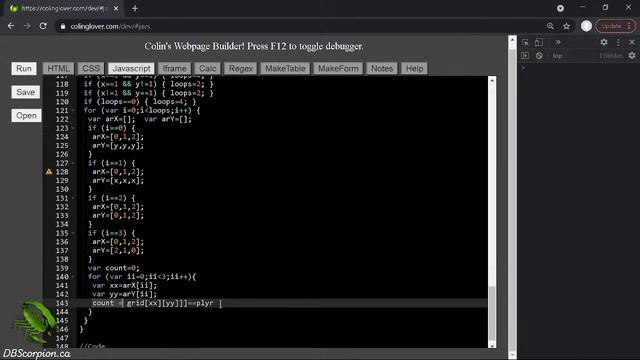
Task: Open the Notes tab
Action: tap(382, 69)
